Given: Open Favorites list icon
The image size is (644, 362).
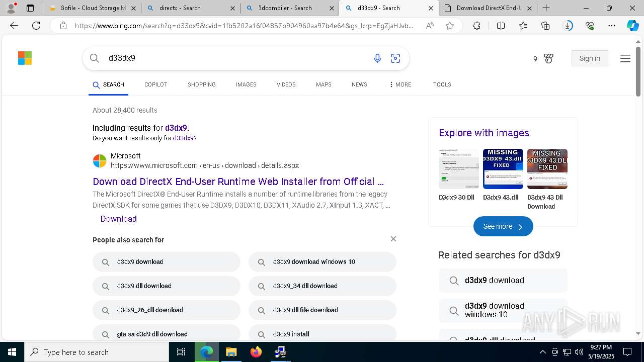Looking at the screenshot, I should (523, 26).
